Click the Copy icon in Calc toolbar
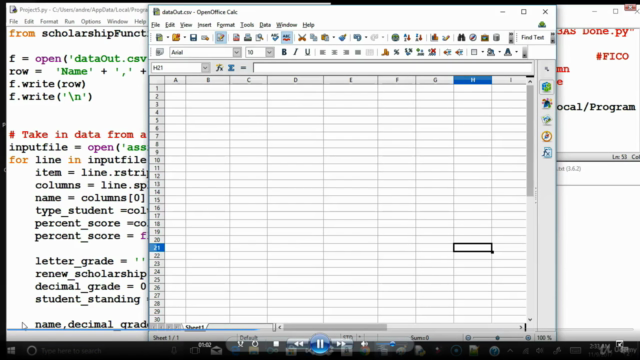 tap(313, 38)
